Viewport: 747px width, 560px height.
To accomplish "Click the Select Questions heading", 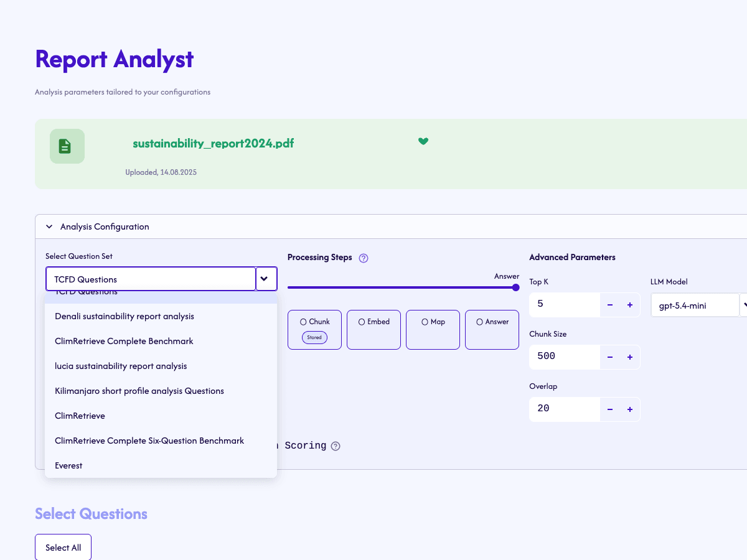I will point(91,514).
